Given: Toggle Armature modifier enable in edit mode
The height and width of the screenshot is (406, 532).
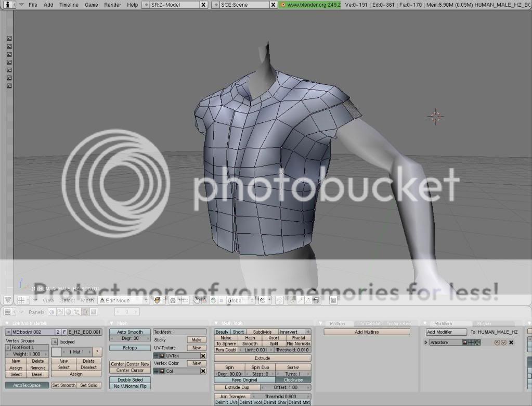Looking at the screenshot, I should coord(477,342).
